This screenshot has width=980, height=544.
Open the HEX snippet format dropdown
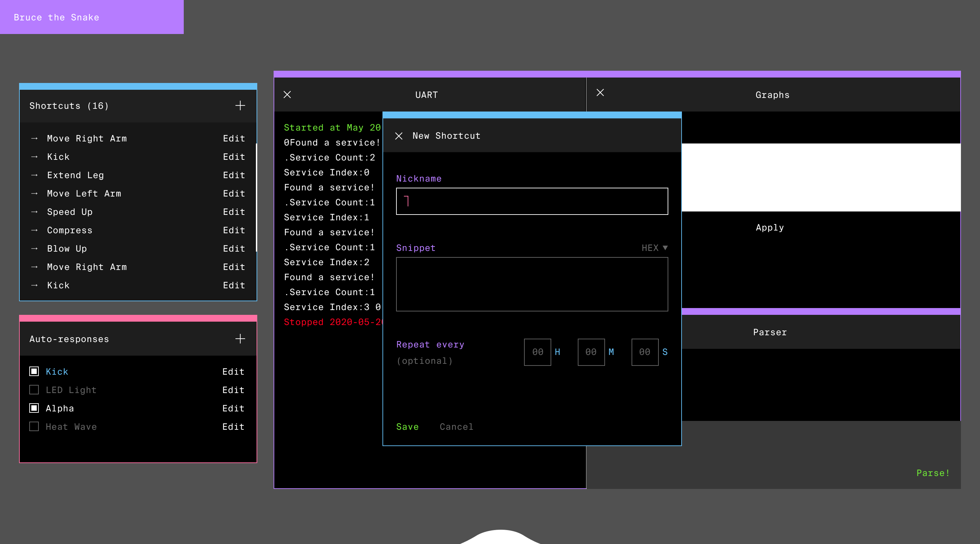(654, 248)
